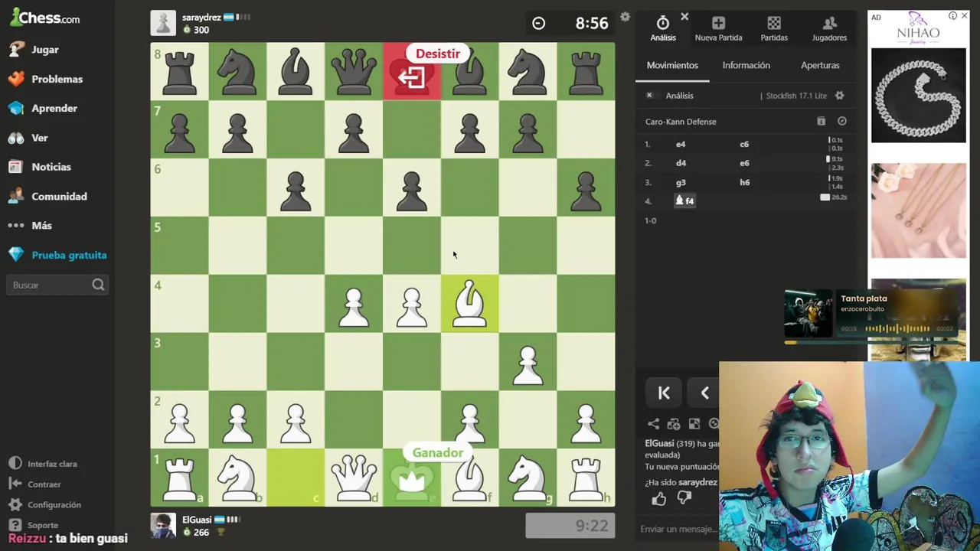Switch to the Aperturas tab
The height and width of the screenshot is (551, 980).
820,65
